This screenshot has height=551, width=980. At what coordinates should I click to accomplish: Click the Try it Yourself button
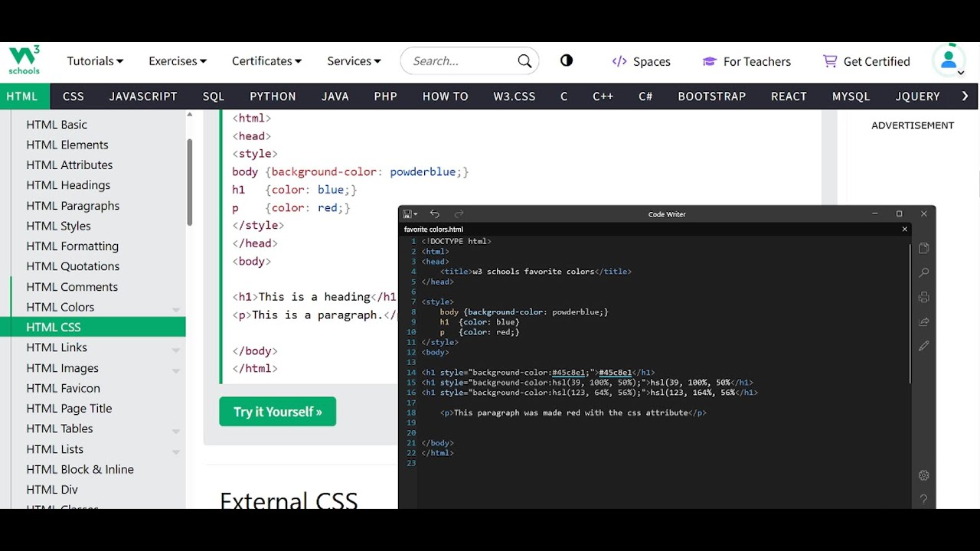tap(277, 412)
